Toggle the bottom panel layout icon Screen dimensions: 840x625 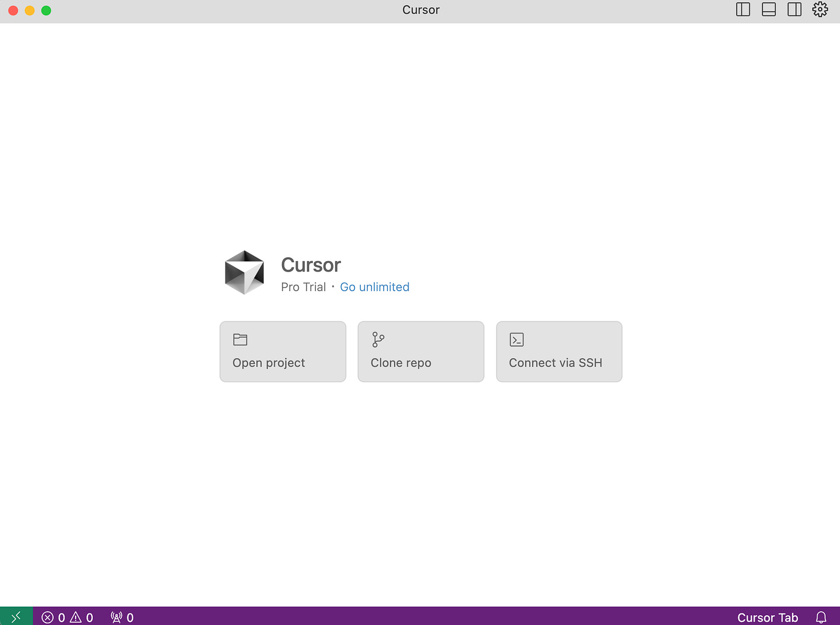pyautogui.click(x=768, y=10)
